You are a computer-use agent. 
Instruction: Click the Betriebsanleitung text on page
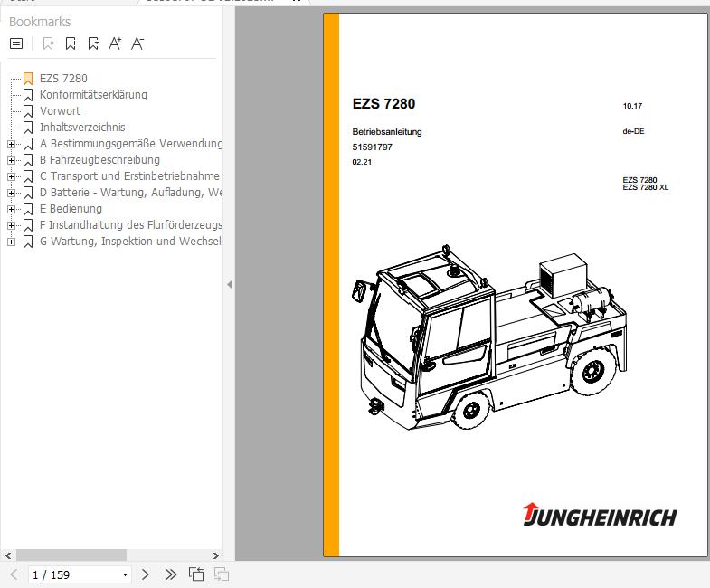[387, 132]
